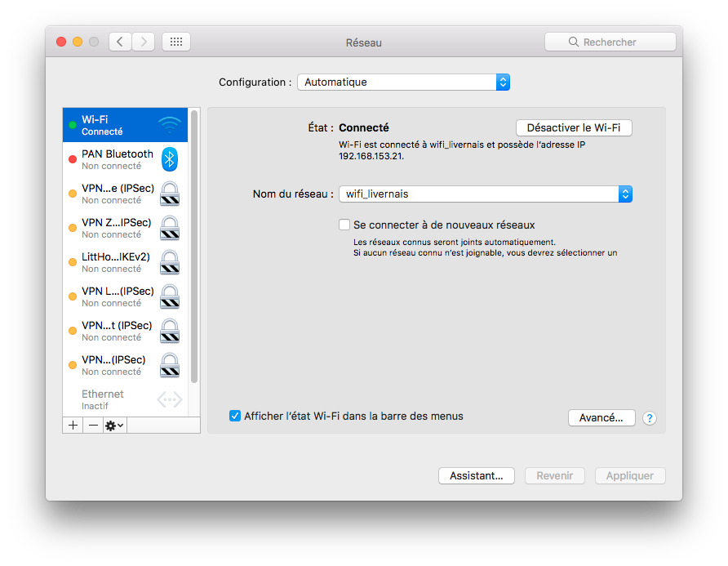
Task: Select the LittHo...IKEv2) service
Action: (125, 262)
